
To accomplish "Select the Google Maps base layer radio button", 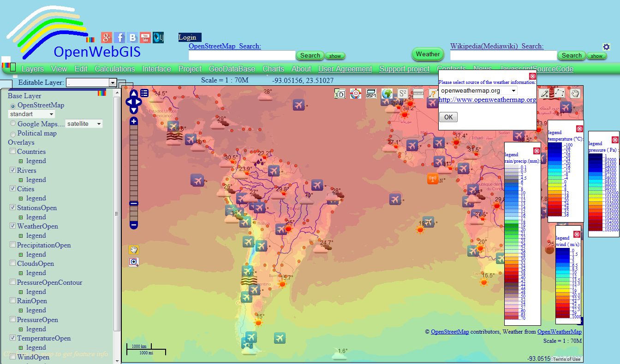I will pyautogui.click(x=12, y=123).
